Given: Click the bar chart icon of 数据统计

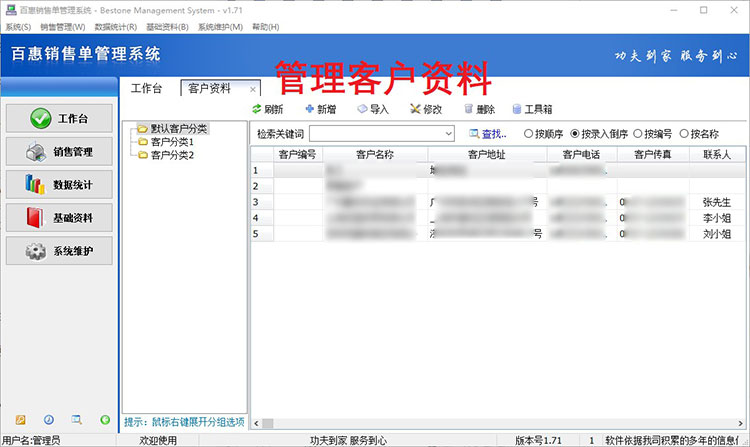Looking at the screenshot, I should 35,185.
